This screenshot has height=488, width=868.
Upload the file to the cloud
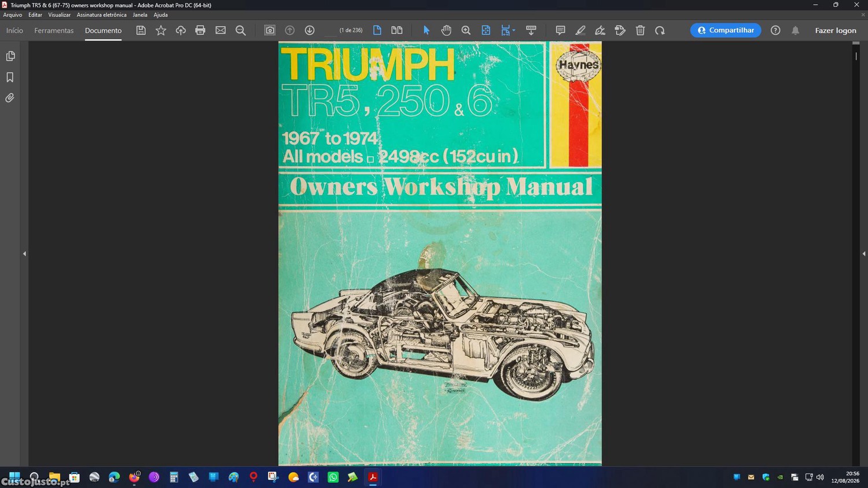(x=181, y=30)
